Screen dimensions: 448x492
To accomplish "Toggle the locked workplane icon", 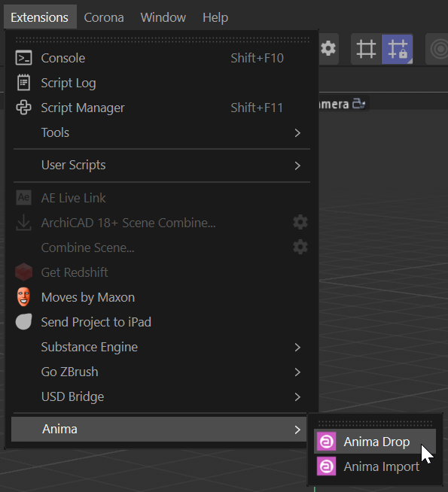I will (x=397, y=49).
